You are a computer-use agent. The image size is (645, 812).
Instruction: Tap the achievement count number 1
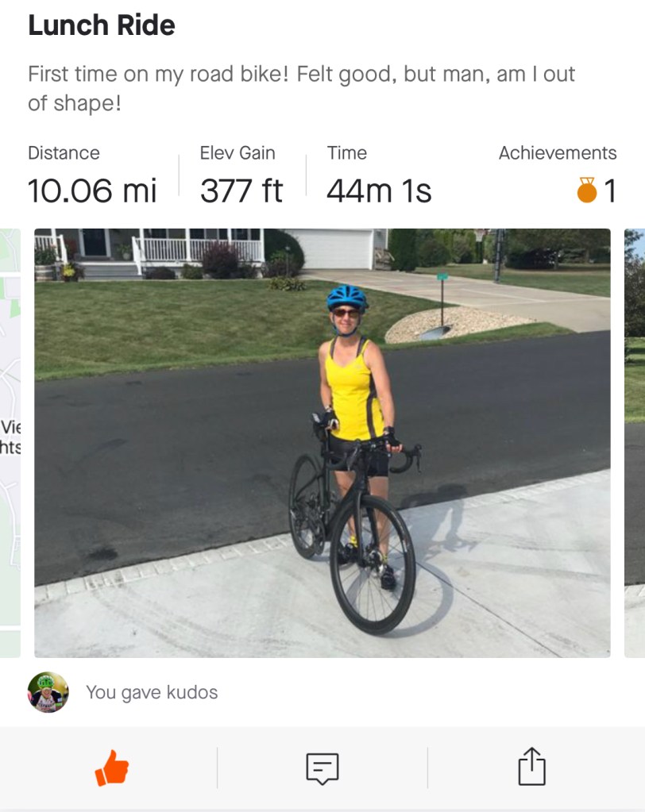click(x=610, y=191)
